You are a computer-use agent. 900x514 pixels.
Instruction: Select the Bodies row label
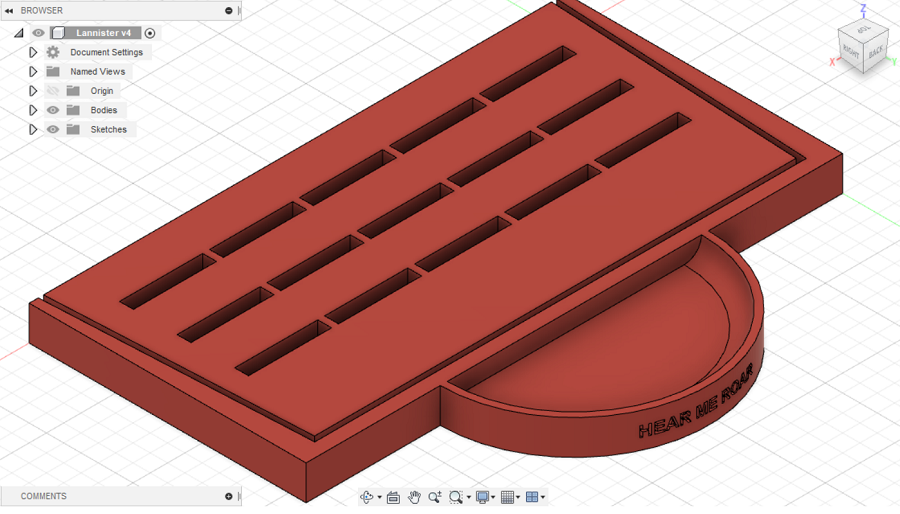[x=104, y=110]
